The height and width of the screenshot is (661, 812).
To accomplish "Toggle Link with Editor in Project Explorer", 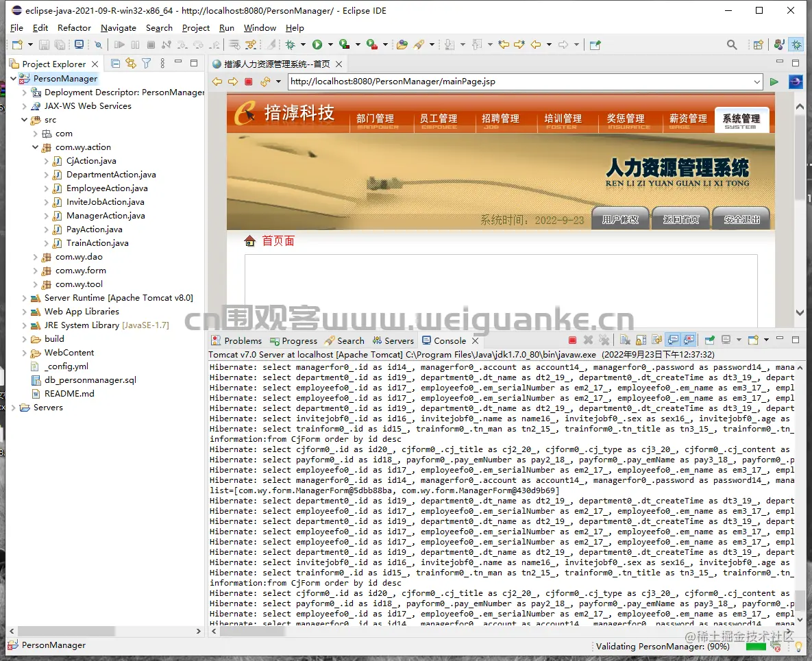I will tap(131, 64).
